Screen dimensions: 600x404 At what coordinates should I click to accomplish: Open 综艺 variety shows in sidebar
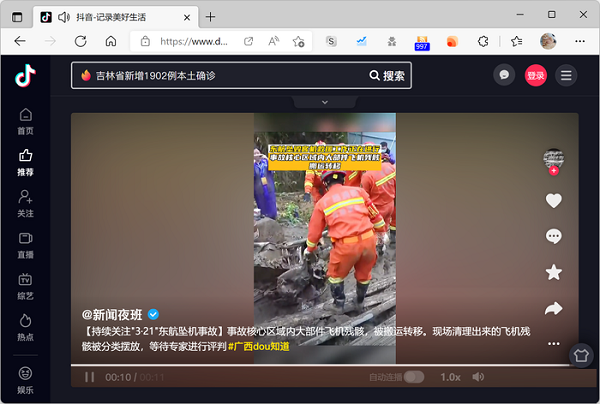(x=25, y=287)
